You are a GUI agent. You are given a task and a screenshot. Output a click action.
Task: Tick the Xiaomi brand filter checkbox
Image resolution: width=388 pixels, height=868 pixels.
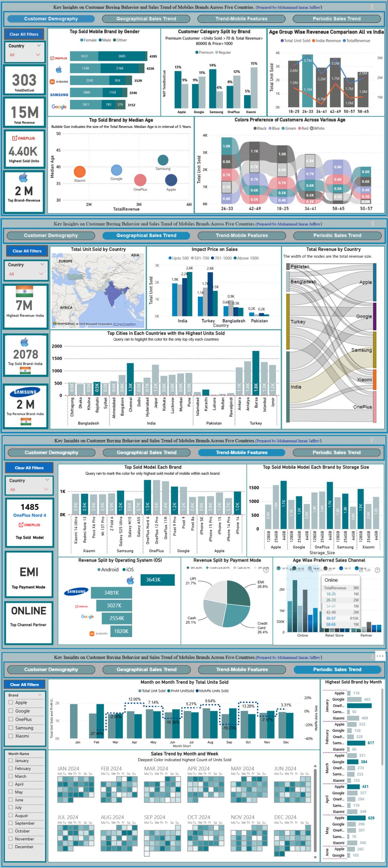tap(11, 736)
